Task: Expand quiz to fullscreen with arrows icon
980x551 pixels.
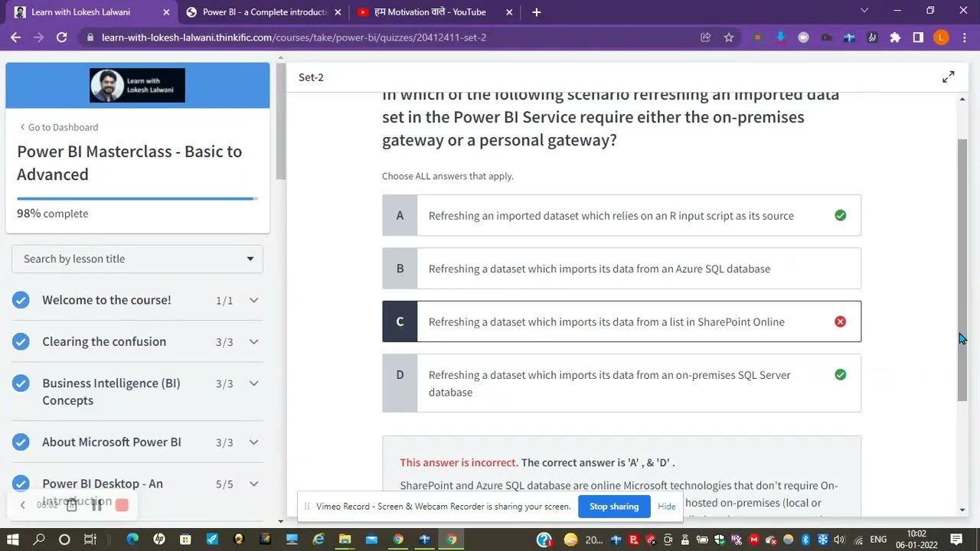Action: click(x=949, y=77)
